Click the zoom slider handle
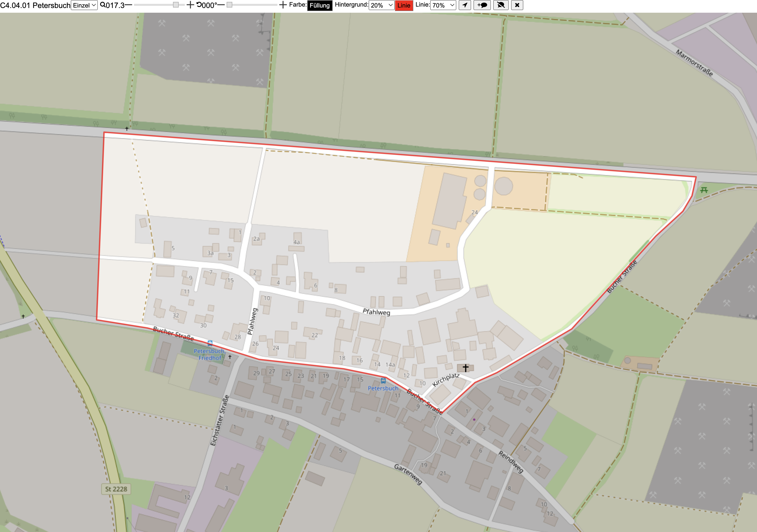Image resolution: width=757 pixels, height=532 pixels. coord(176,5)
